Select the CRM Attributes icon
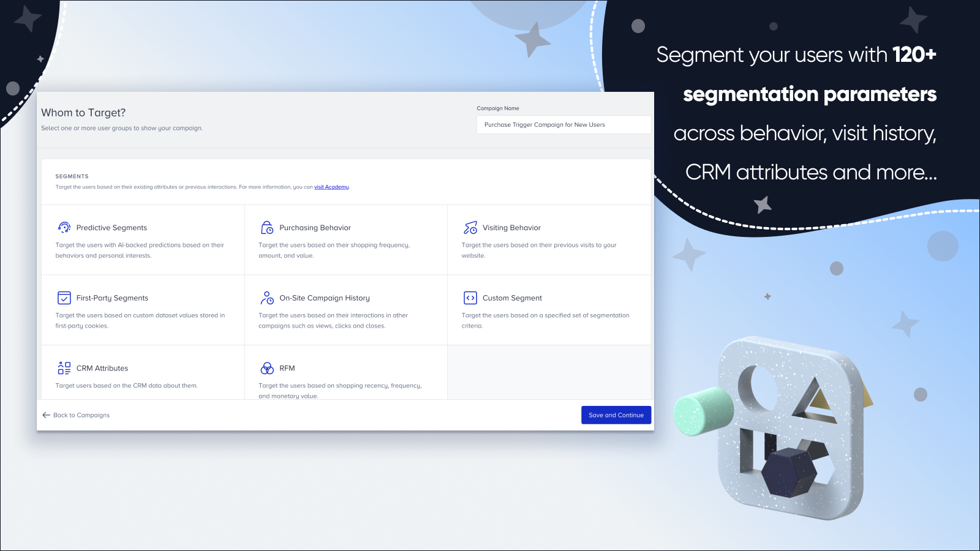Screen dimensions: 980x551 pyautogui.click(x=64, y=368)
